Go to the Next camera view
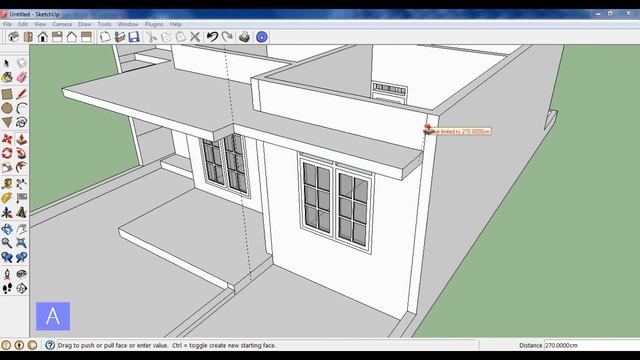Image resolution: width=640 pixels, height=360 pixels. (21, 258)
